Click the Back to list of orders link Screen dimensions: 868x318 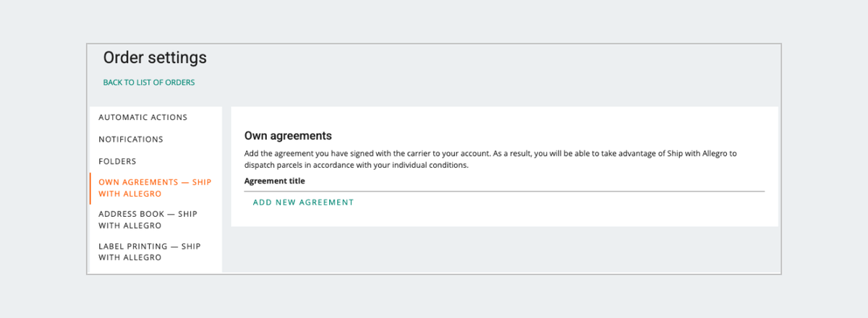point(148,82)
